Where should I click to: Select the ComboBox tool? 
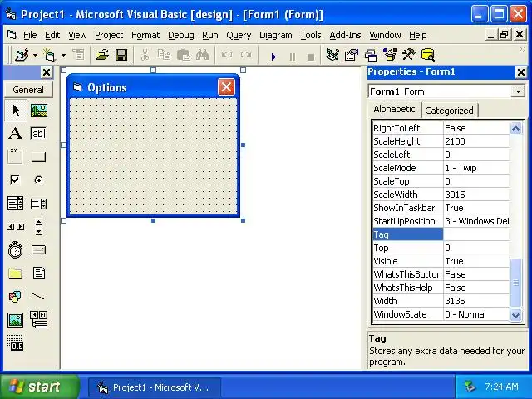tap(16, 204)
